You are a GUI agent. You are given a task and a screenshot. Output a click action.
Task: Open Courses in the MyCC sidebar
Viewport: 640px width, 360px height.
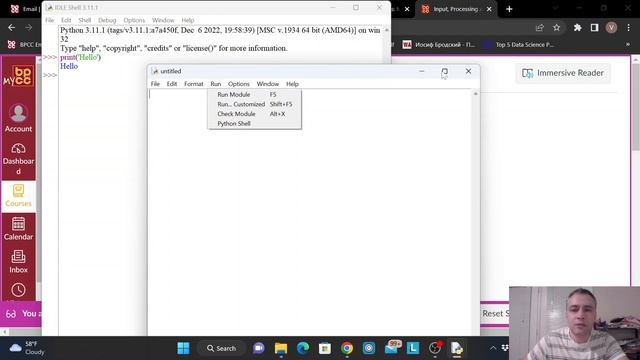18,196
